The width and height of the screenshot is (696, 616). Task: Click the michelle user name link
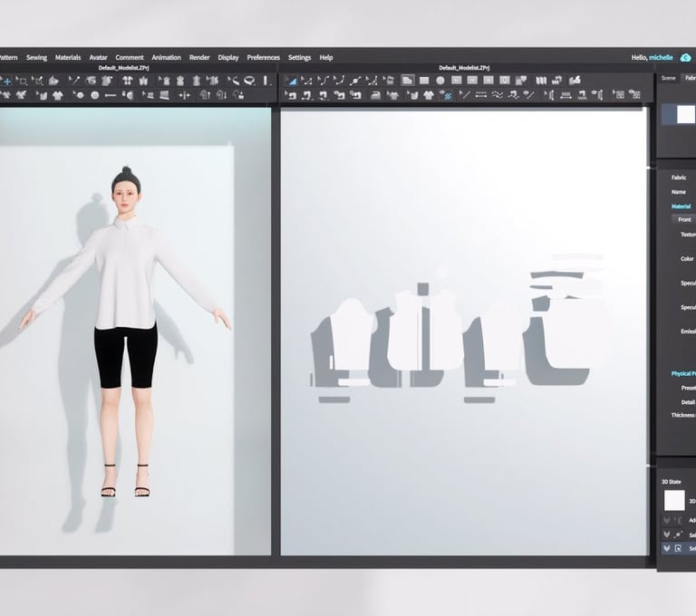661,58
